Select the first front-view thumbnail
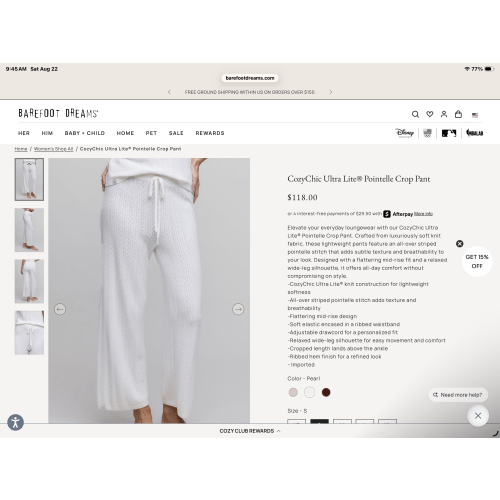Viewport: 500px width, 500px height. point(29,179)
